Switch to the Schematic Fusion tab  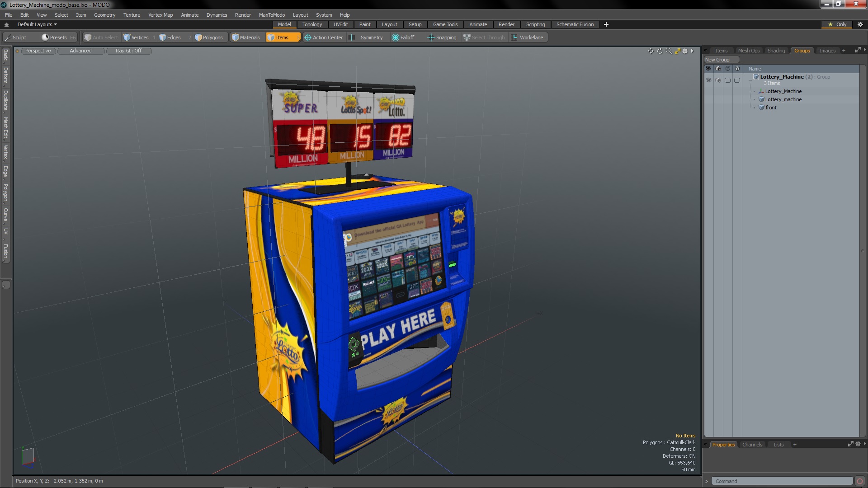click(575, 24)
